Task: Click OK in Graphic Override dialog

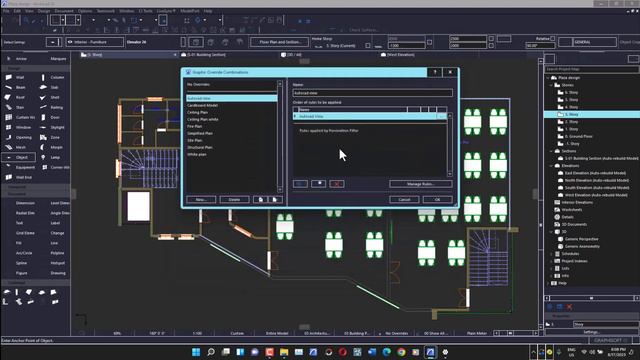Action: point(437,200)
